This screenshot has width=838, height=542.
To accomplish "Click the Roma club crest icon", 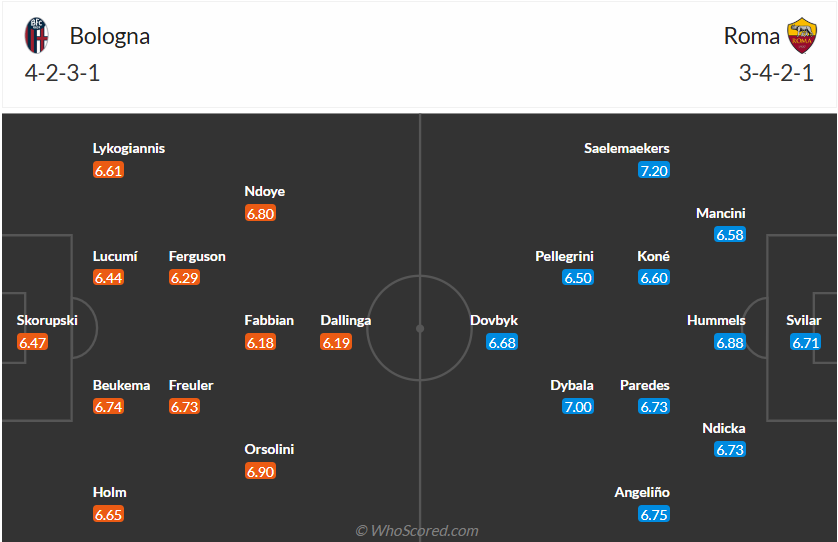I will pyautogui.click(x=802, y=36).
